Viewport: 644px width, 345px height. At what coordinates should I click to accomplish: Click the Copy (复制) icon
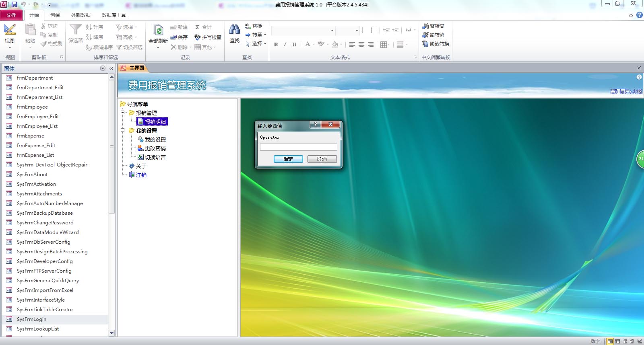click(x=43, y=35)
